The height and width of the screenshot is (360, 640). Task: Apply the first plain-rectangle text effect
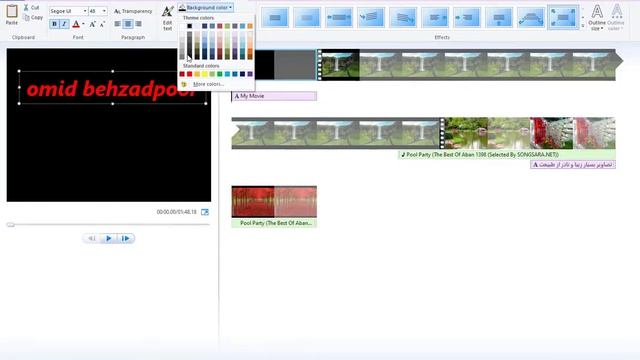tap(275, 18)
